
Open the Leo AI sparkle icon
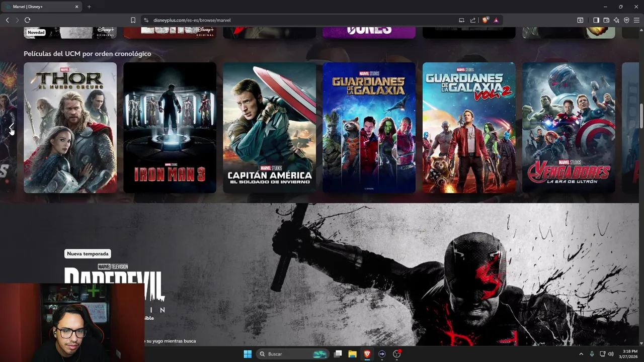click(616, 20)
